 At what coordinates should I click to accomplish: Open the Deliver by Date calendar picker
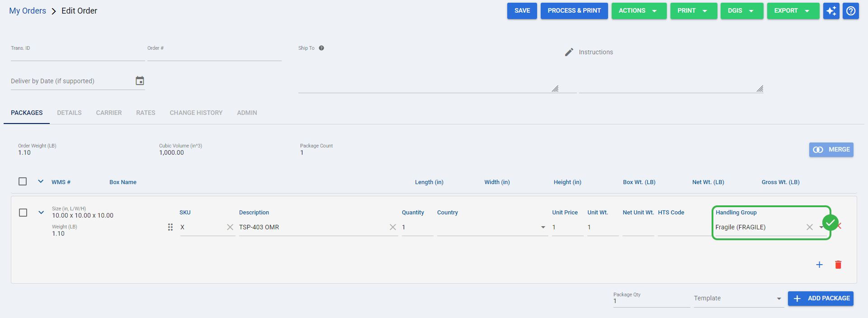[x=140, y=81]
